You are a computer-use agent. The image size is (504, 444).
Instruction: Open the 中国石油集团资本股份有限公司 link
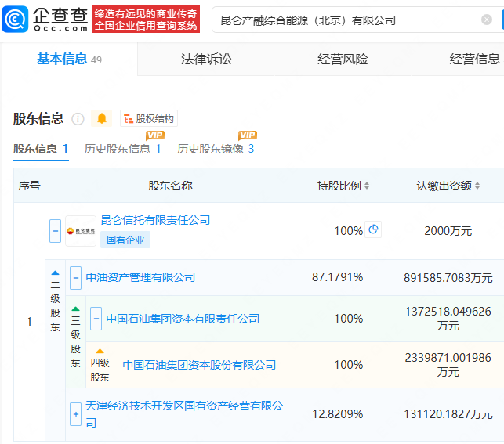(x=199, y=365)
